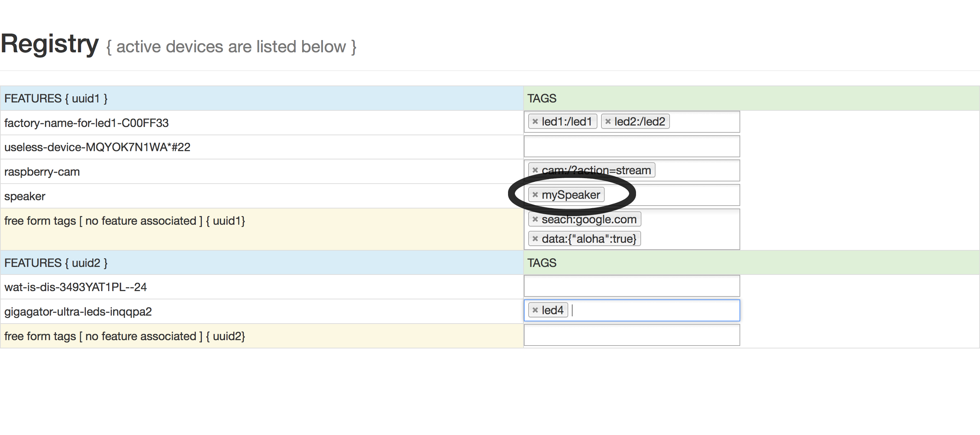Click the factory-name-for-led1-C00FF33 feature row
Viewport: 980px width, 435px height.
(87, 123)
